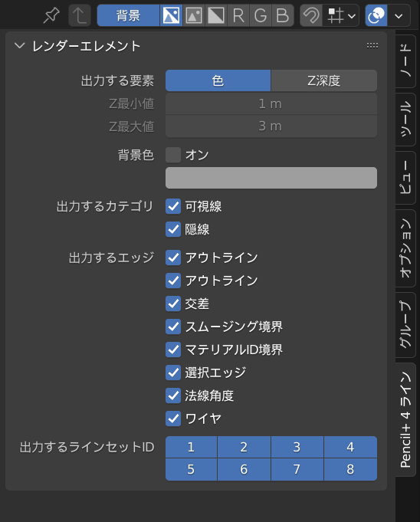Image resolution: width=420 pixels, height=522 pixels.
Task: Select the Color-only channel icon
Action: point(194,15)
